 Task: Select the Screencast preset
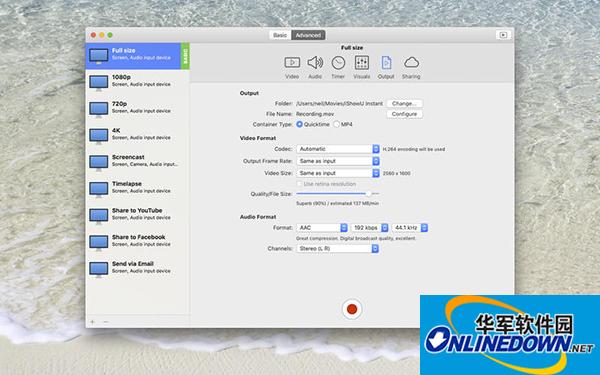pos(137,162)
